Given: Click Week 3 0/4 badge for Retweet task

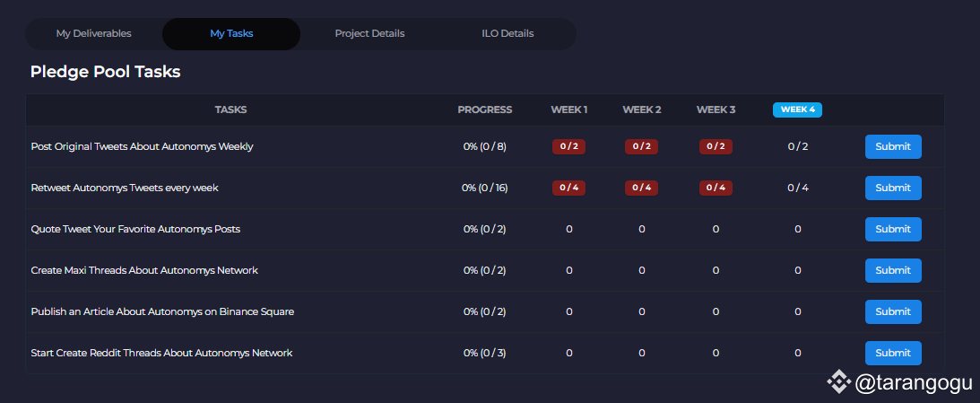Looking at the screenshot, I should [715, 188].
